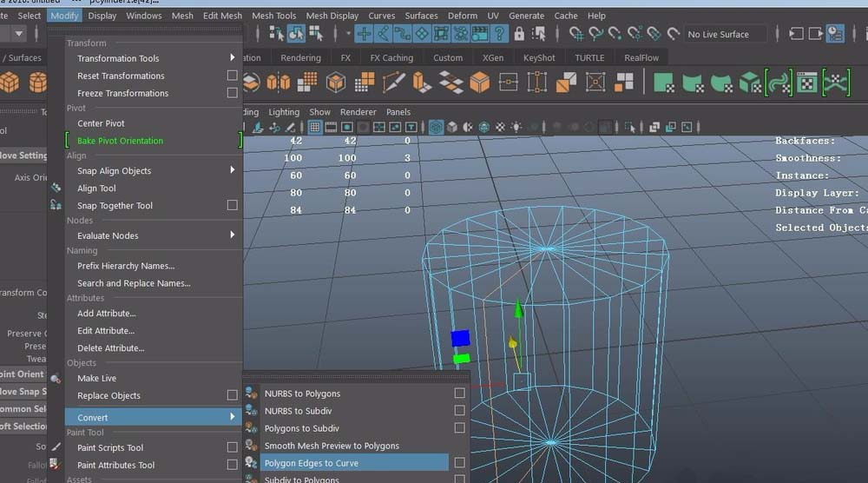Image resolution: width=868 pixels, height=483 pixels.
Task: Click the blue manipulator plane handle
Action: (460, 338)
